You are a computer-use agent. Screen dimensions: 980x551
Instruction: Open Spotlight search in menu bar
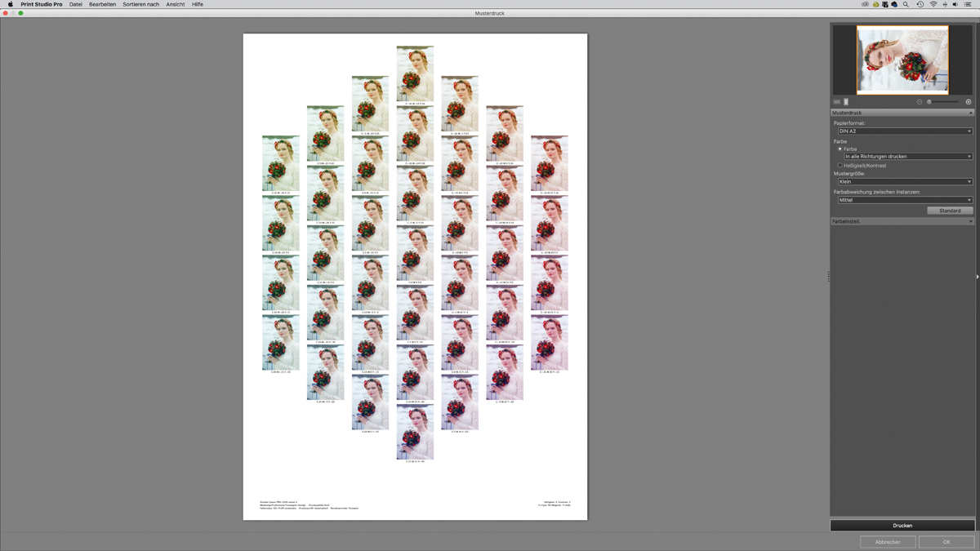point(906,4)
